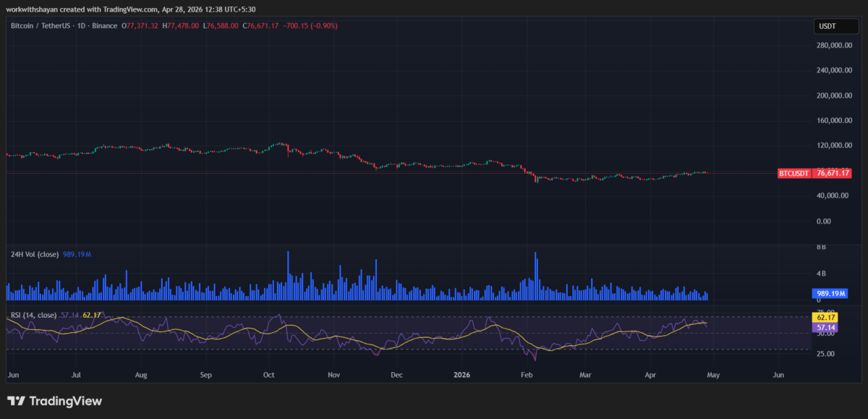The height and width of the screenshot is (419, 868).
Task: Click the May label on time axis
Action: (x=712, y=376)
